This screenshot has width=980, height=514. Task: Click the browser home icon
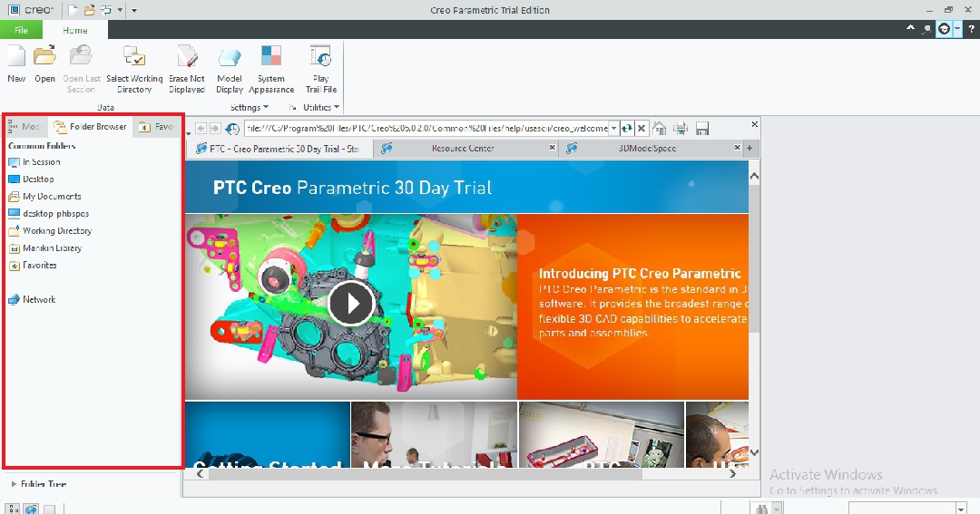click(661, 129)
